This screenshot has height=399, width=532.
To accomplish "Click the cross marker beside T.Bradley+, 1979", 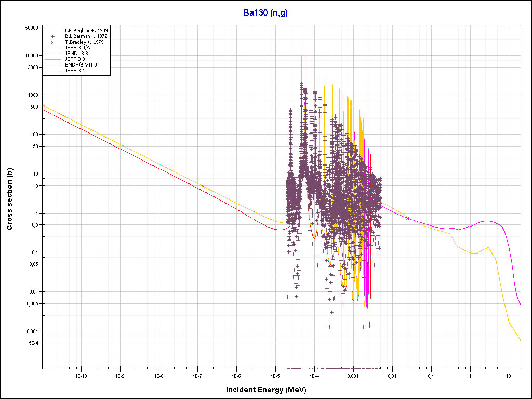I will (53, 42).
